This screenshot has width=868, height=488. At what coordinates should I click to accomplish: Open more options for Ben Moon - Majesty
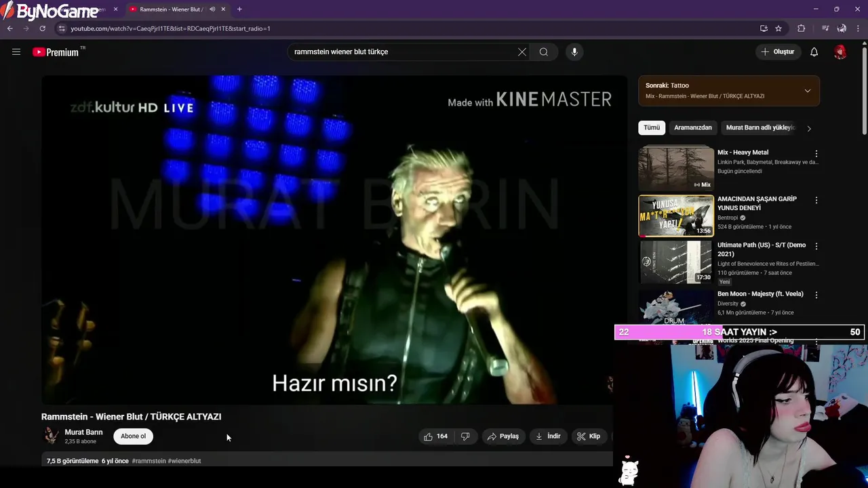pos(816,296)
